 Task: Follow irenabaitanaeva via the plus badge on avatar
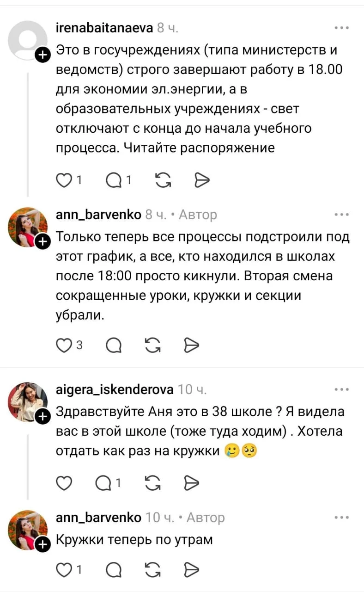(x=42, y=55)
